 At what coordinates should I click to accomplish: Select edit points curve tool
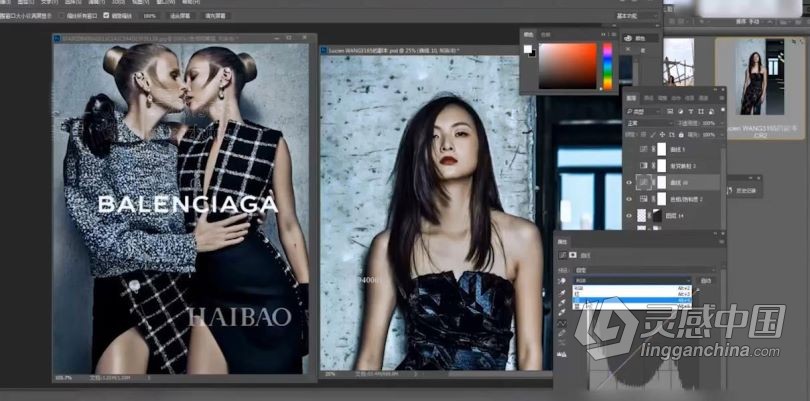(x=562, y=323)
